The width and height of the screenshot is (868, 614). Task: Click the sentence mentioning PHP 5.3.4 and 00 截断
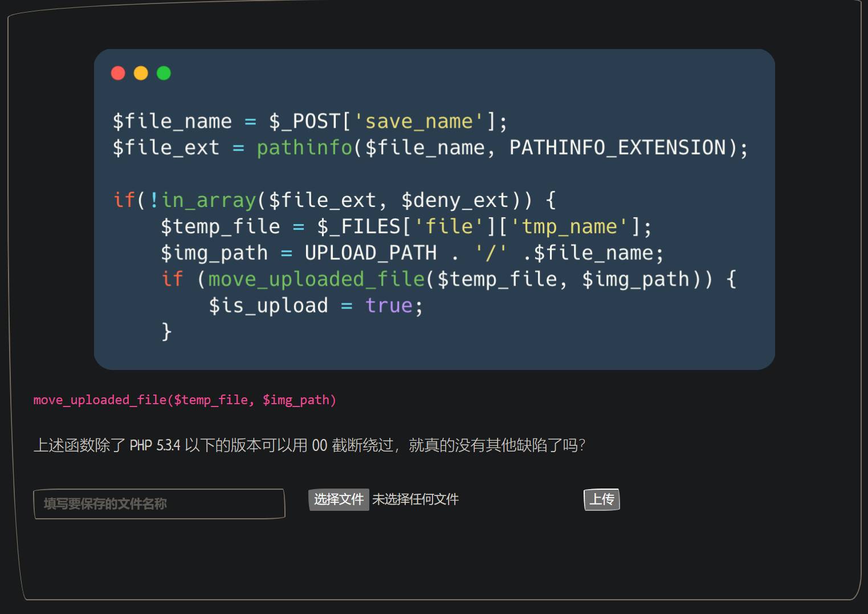pos(309,445)
